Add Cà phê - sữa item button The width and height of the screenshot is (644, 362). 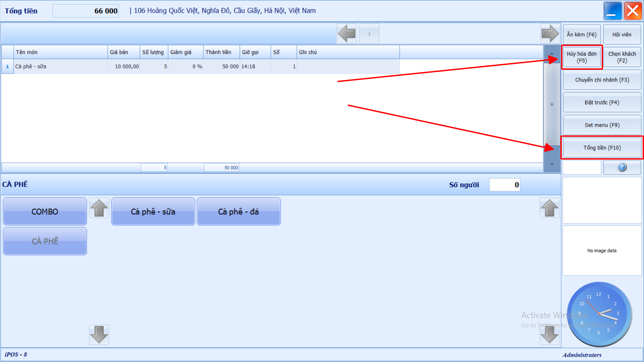[x=153, y=212]
